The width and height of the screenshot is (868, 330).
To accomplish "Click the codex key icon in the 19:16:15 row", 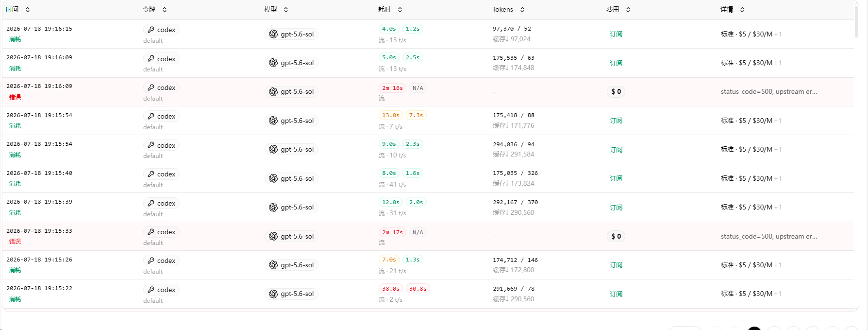I will pyautogui.click(x=151, y=30).
